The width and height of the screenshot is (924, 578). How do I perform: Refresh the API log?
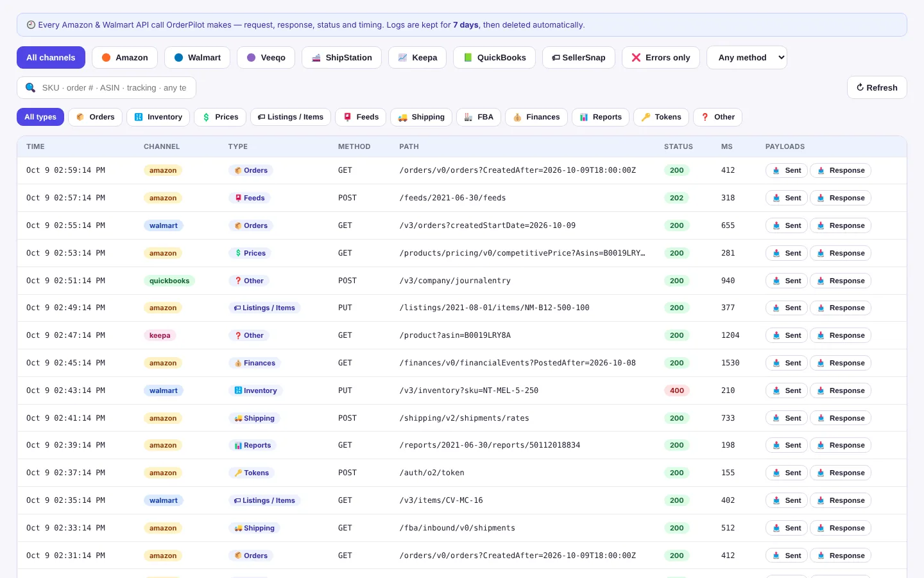click(877, 88)
